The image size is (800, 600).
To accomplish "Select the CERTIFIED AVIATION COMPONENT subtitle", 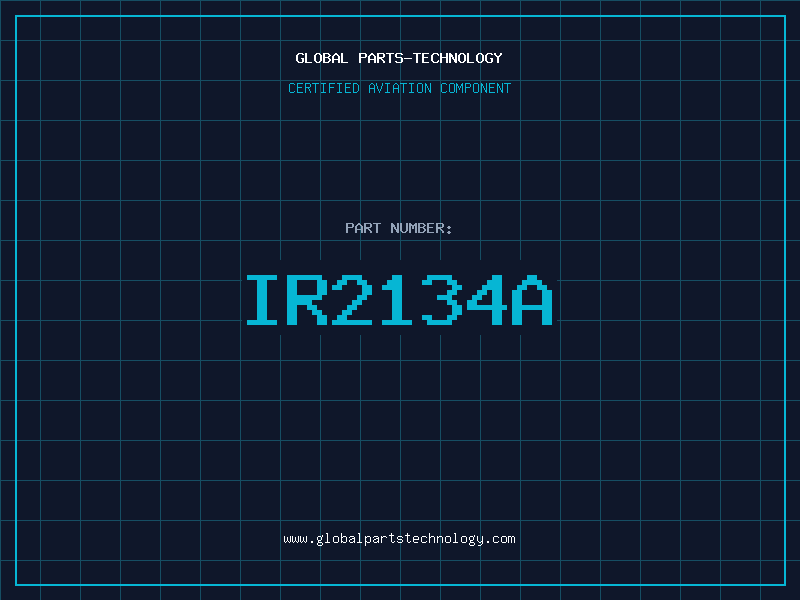I will click(399, 88).
